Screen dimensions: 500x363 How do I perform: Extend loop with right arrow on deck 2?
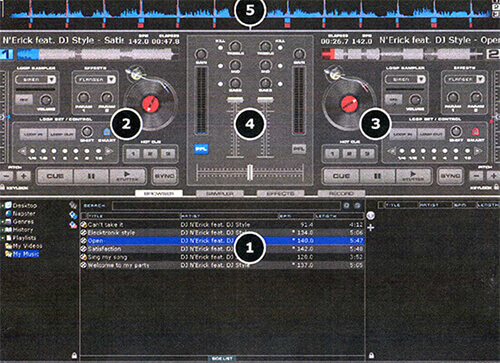click(478, 151)
